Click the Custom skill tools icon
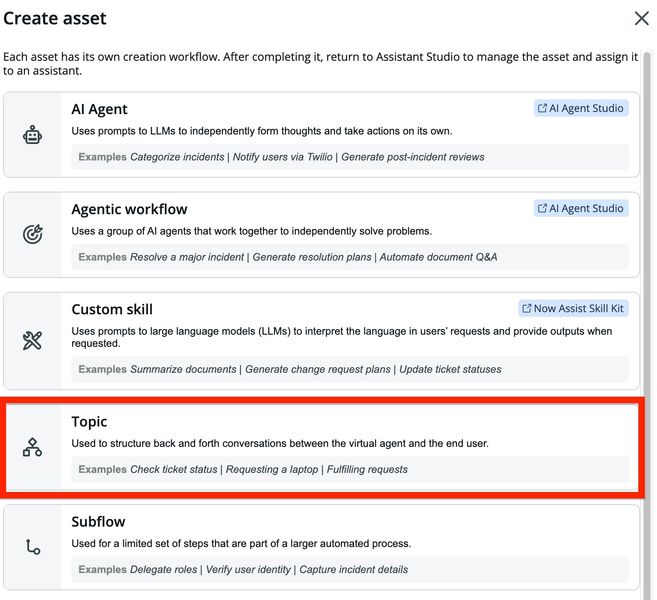 coord(33,341)
